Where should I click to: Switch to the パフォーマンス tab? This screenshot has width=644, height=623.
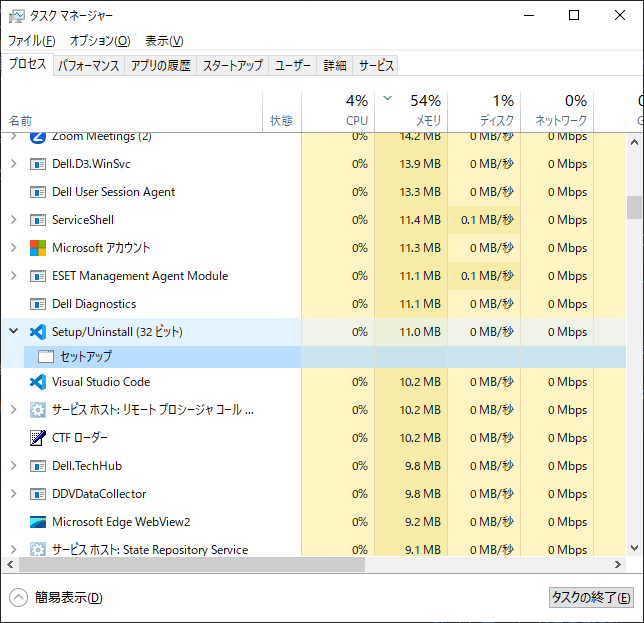89,66
